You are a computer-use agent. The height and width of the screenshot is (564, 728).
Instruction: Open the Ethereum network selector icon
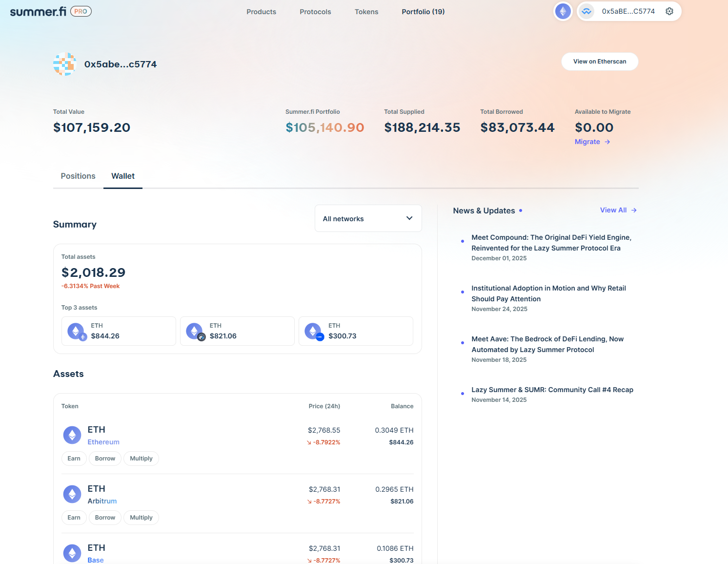pos(563,11)
